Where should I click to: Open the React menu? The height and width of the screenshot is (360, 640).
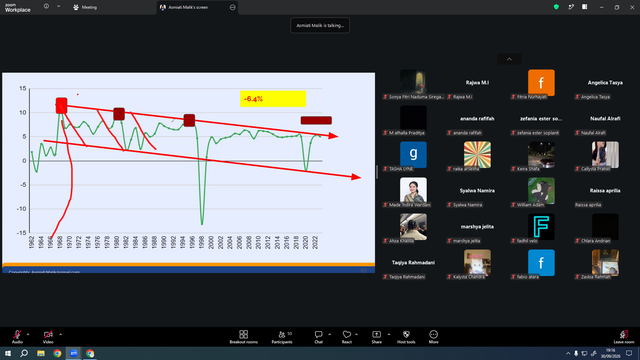click(x=347, y=337)
